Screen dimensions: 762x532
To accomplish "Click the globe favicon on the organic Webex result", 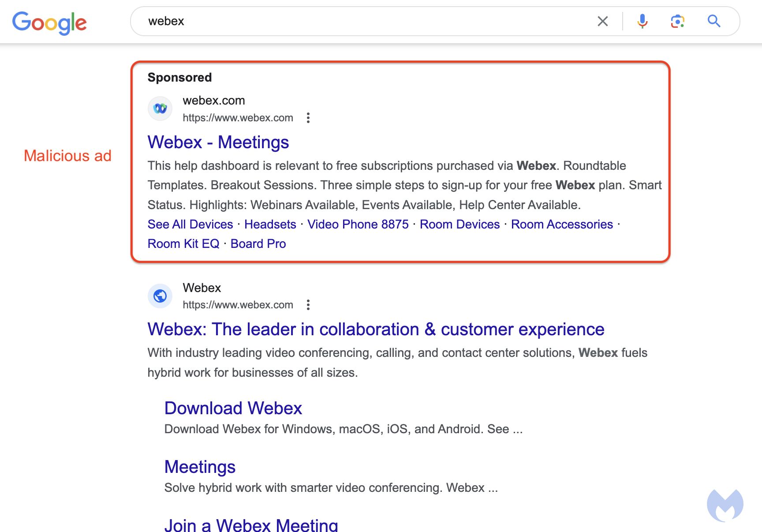I will (x=160, y=296).
